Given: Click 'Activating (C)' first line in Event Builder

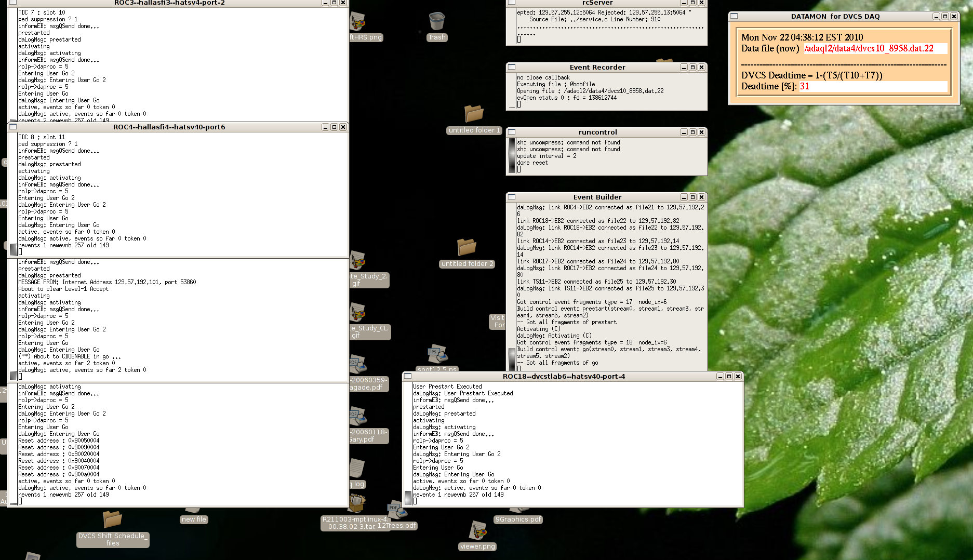Looking at the screenshot, I should [x=539, y=329].
